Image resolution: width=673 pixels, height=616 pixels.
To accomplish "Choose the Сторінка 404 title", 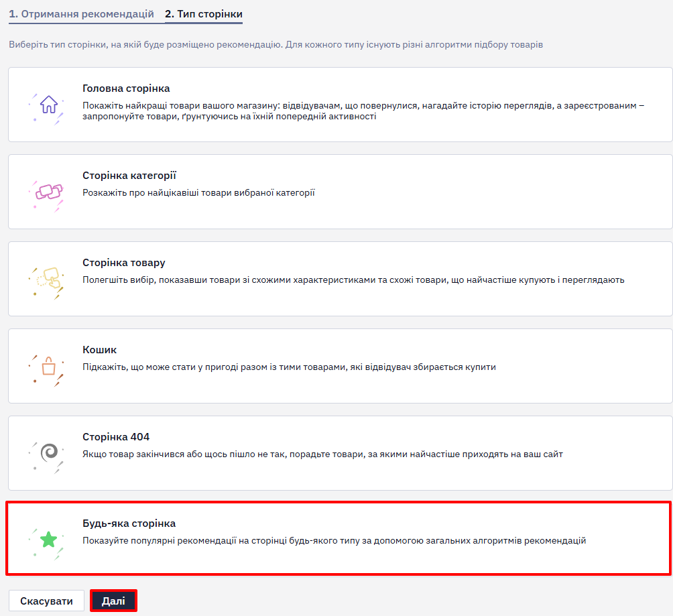I will (x=116, y=437).
